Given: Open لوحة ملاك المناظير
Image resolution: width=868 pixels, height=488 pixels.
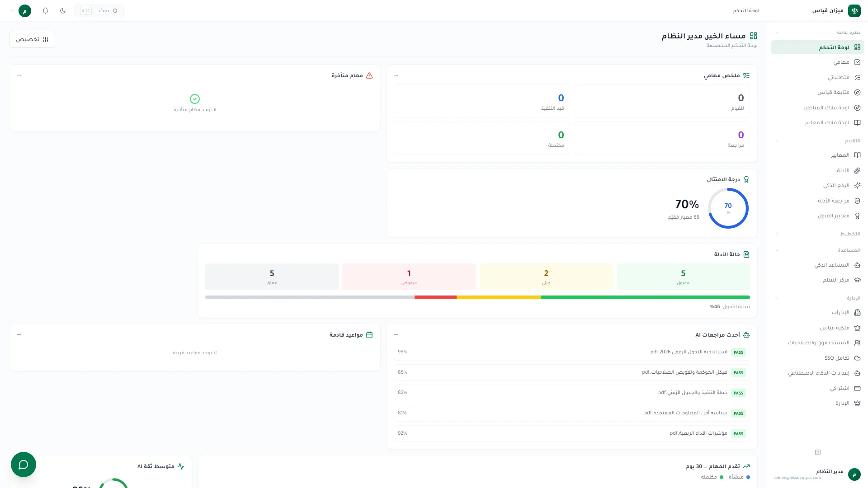Looking at the screenshot, I should (817, 108).
